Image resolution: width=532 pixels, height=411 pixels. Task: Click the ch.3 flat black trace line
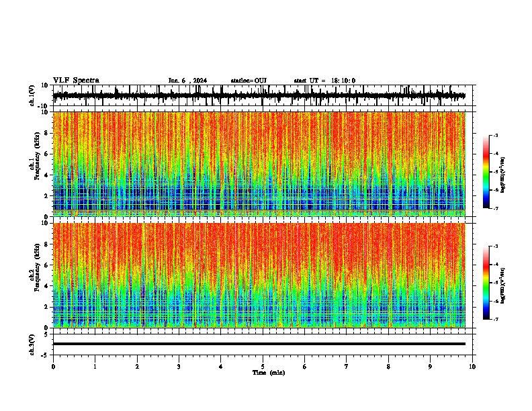click(259, 344)
